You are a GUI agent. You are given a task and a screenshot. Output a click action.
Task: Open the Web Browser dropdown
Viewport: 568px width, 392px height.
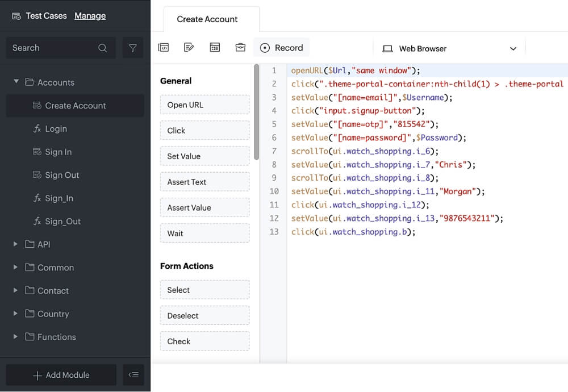click(x=449, y=49)
